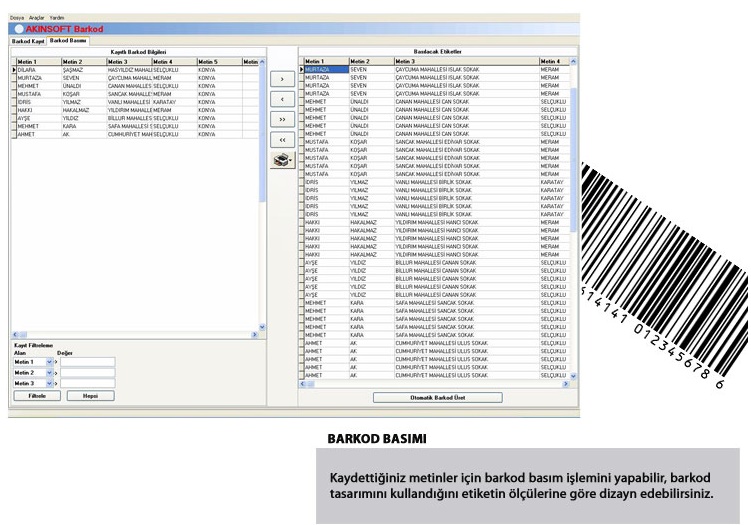Select the AYŞE row in left grid
This screenshot has width=751, height=525.
[135, 118]
